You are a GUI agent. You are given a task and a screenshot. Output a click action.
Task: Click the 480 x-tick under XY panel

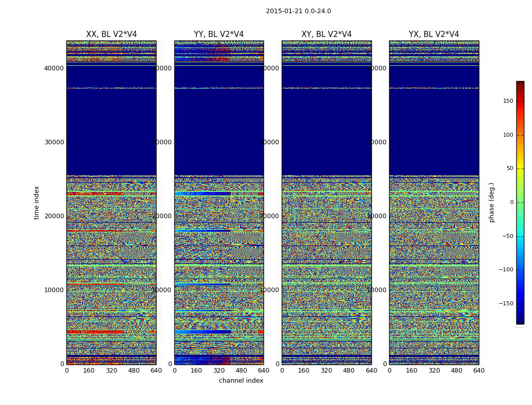(349, 371)
